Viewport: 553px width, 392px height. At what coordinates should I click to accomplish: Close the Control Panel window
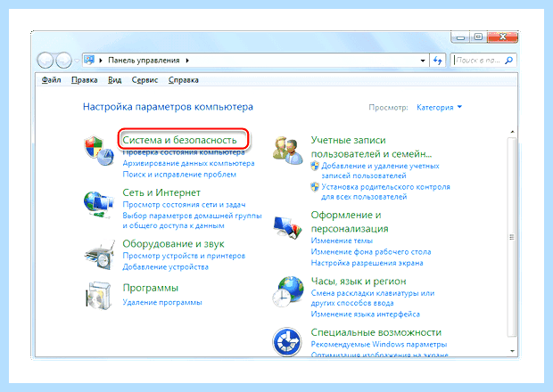tap(502, 37)
